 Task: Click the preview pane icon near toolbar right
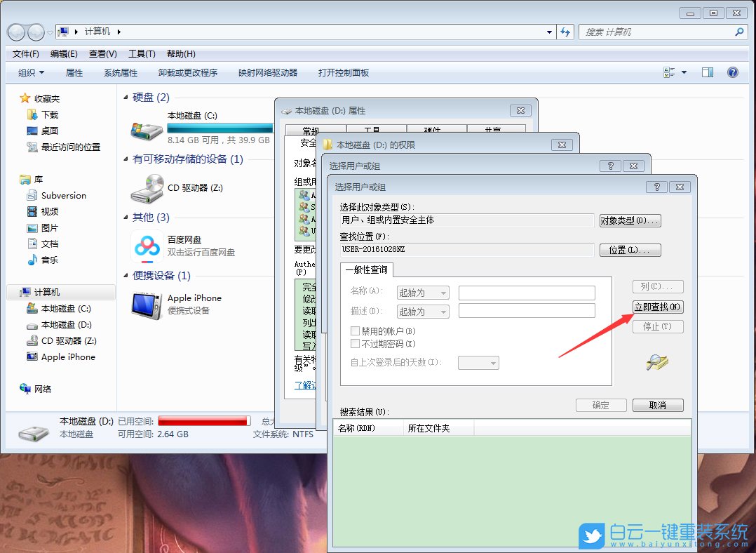pyautogui.click(x=708, y=72)
